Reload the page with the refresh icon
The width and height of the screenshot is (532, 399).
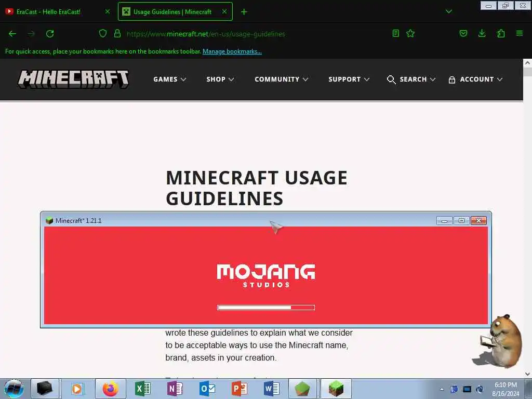(x=50, y=34)
